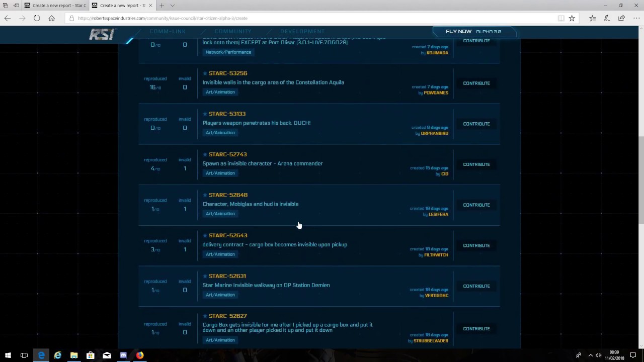Star issue STARC-52631 as favorite

pyautogui.click(x=205, y=276)
